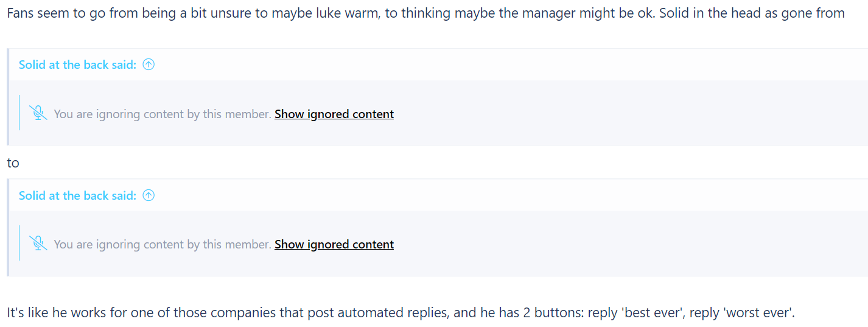Click the 'Fans seem to go from' paragraph
This screenshot has width=868, height=327.
click(x=425, y=13)
